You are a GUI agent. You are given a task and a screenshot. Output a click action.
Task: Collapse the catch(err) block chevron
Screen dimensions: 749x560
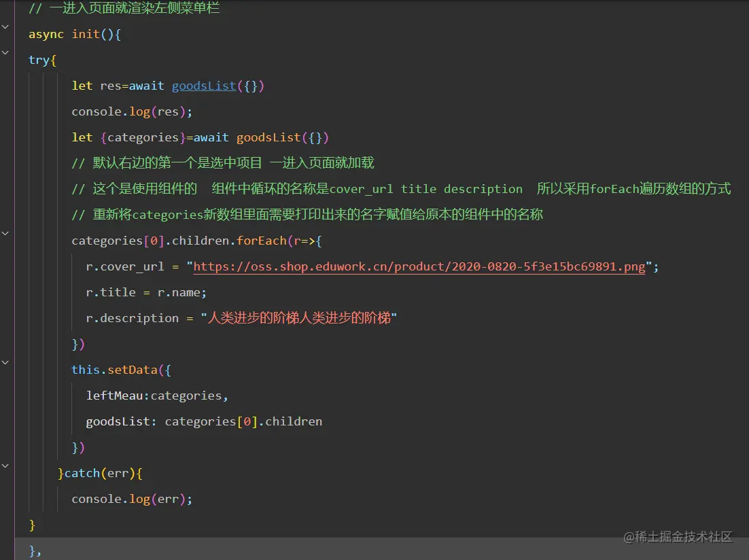coord(5,466)
